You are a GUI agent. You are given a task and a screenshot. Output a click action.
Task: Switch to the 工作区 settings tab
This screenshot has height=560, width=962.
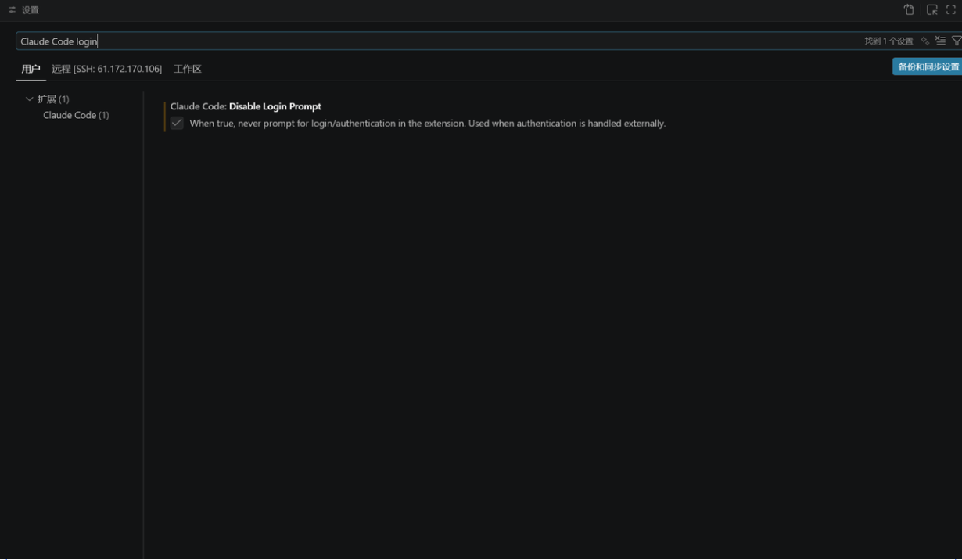point(188,69)
